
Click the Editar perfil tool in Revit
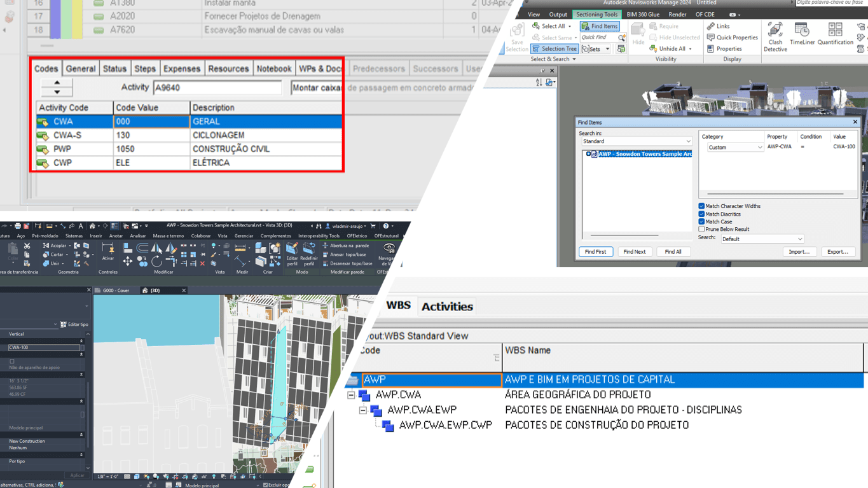[292, 253]
